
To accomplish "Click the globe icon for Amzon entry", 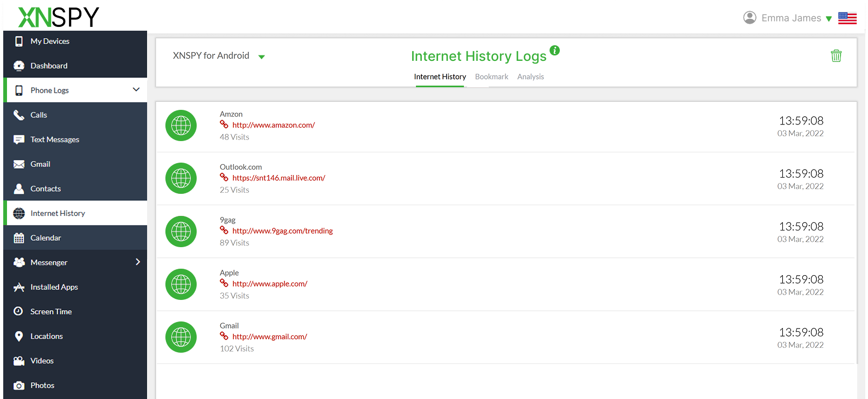I will [x=181, y=125].
